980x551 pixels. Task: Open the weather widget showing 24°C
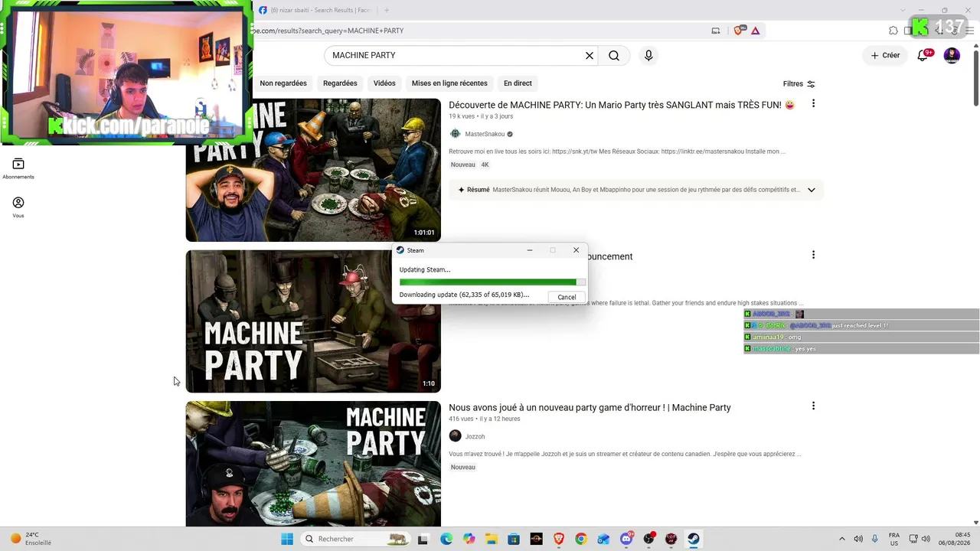[x=31, y=539]
